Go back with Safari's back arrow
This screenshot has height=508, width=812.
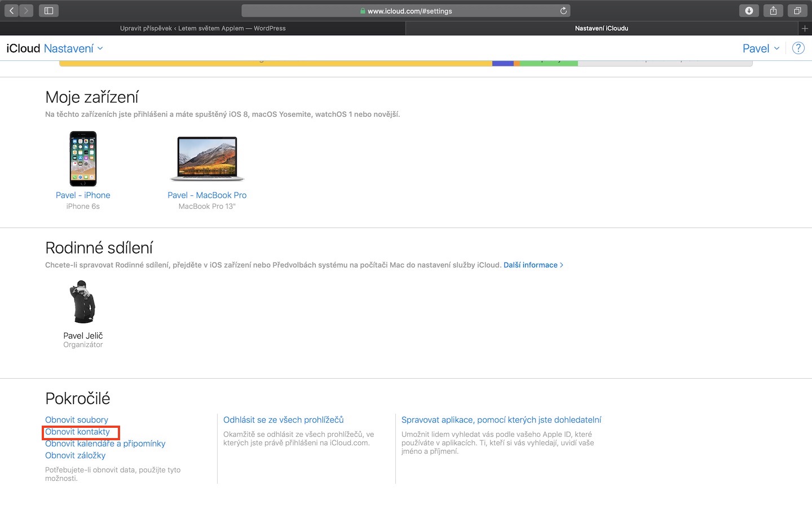[12, 11]
